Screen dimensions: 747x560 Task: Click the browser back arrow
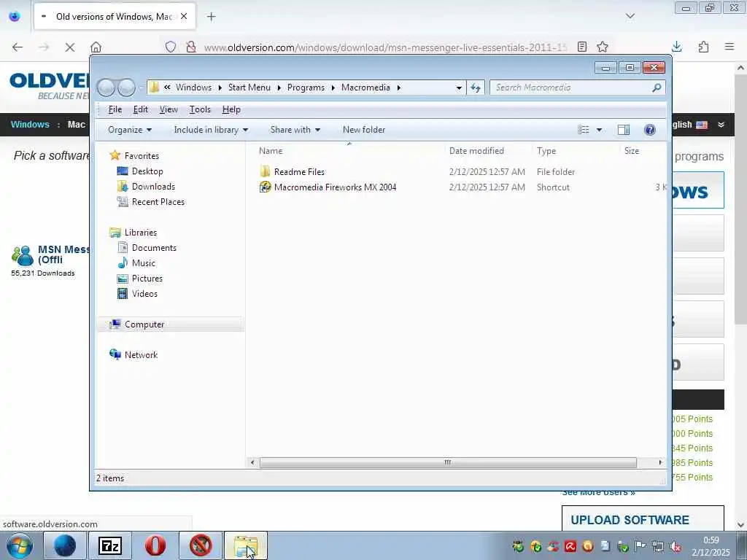click(18, 47)
